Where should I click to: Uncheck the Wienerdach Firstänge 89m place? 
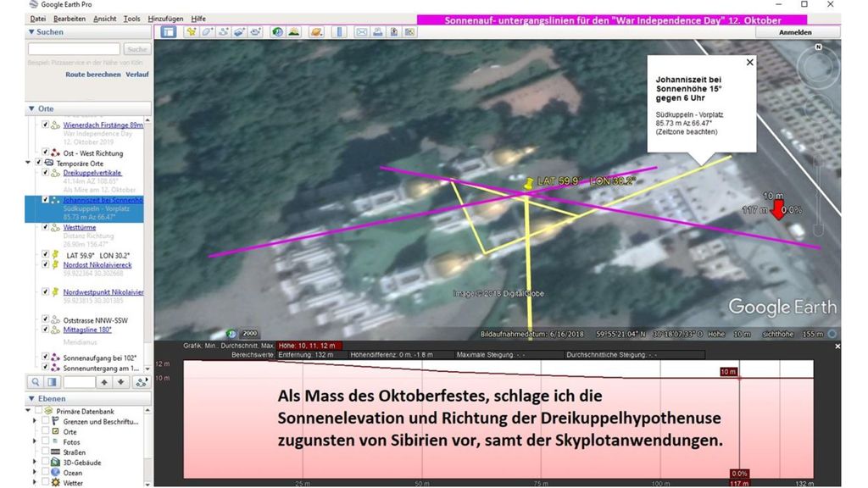click(46, 125)
